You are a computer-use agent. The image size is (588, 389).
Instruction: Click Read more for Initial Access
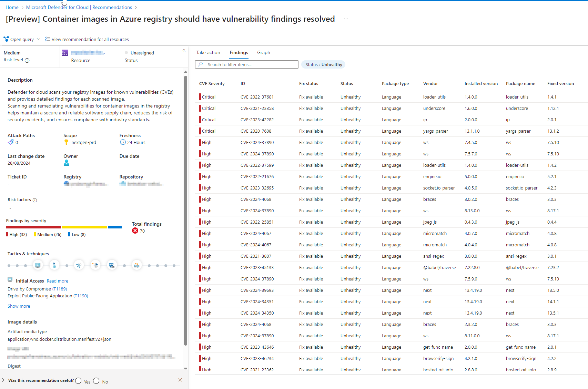[x=58, y=281]
